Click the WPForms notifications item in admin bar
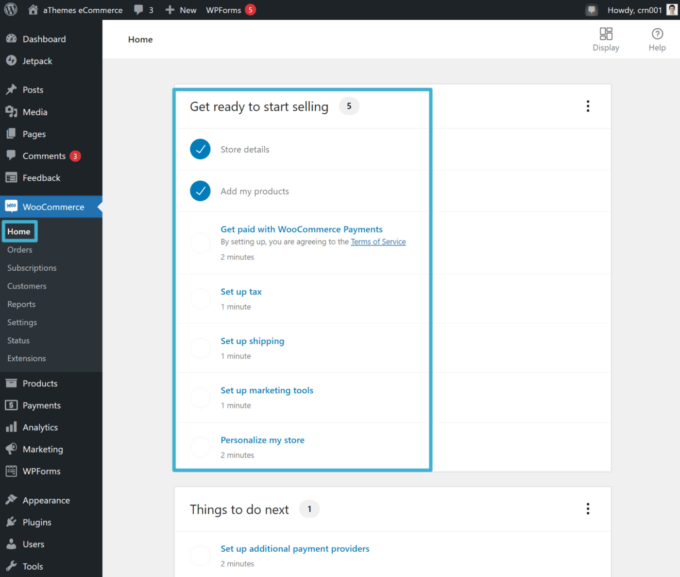Image resolution: width=680 pixels, height=577 pixels. pyautogui.click(x=230, y=10)
